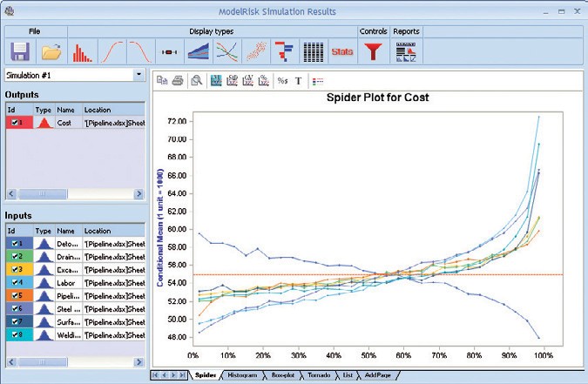Open the Reports icon
The height and width of the screenshot is (384, 588).
[x=406, y=51]
